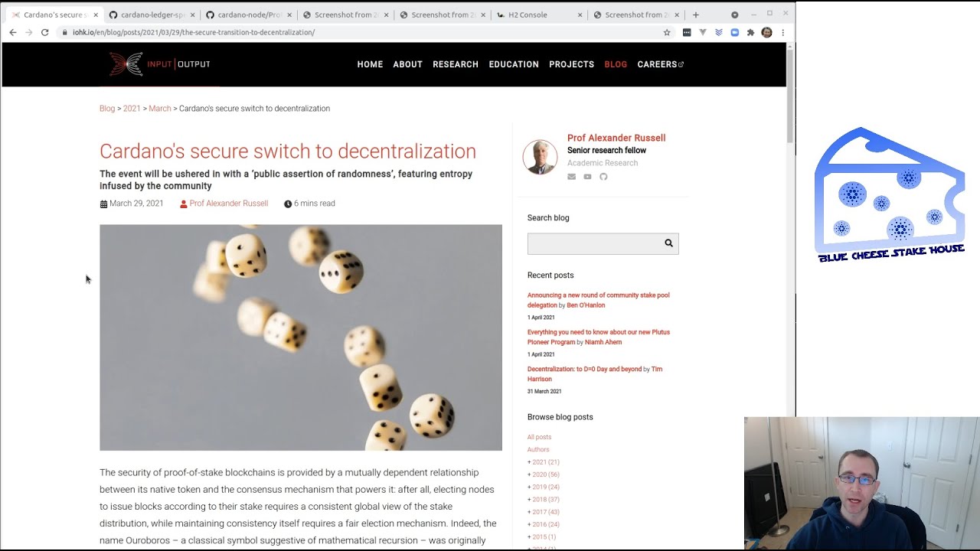The height and width of the screenshot is (551, 980).
Task: Click the blog search magnifier icon
Action: click(x=668, y=243)
